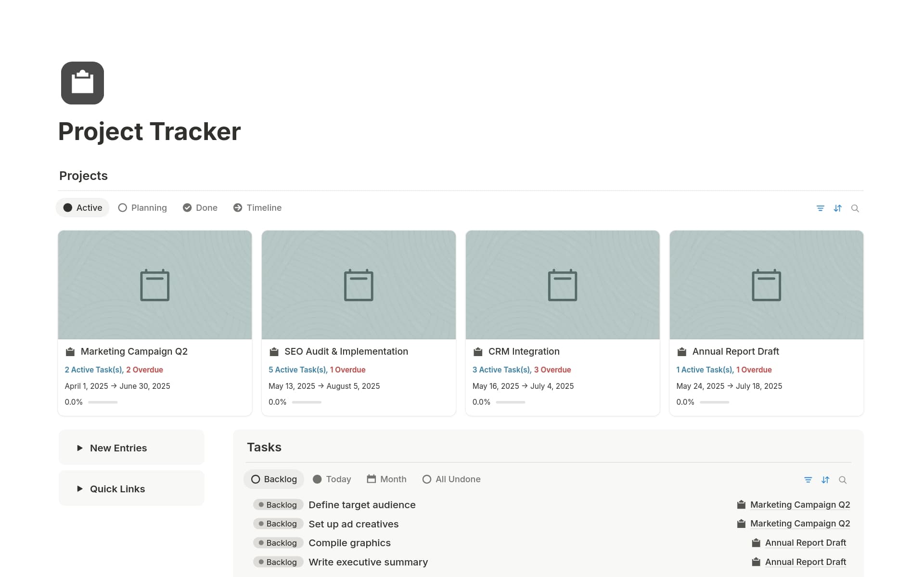Open the Tasks search icon

pyautogui.click(x=843, y=479)
